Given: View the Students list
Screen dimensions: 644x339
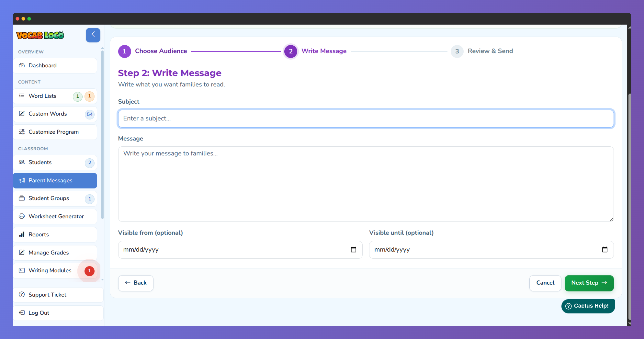Looking at the screenshot, I should pyautogui.click(x=55, y=163).
